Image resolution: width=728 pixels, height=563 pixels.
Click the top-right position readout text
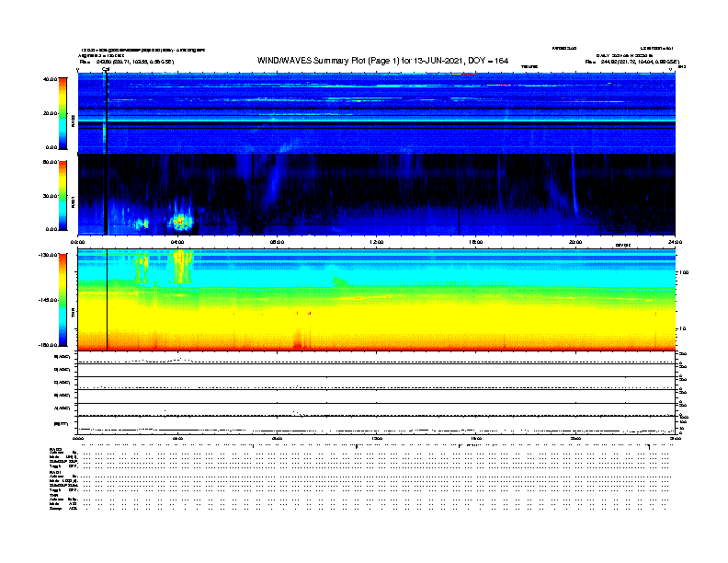(631, 62)
